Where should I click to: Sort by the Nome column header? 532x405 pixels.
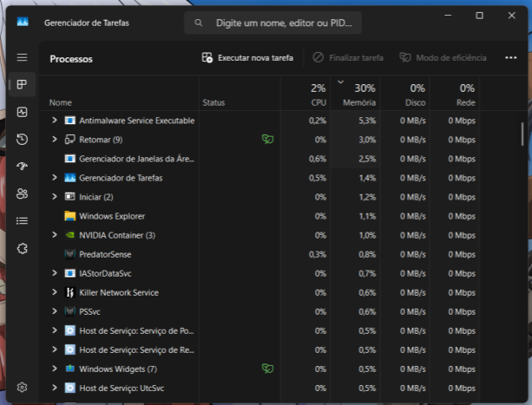click(119, 93)
